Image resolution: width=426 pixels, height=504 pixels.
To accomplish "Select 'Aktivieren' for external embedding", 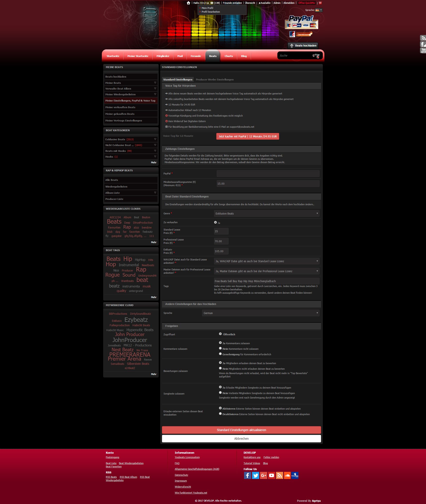I will [x=220, y=408].
